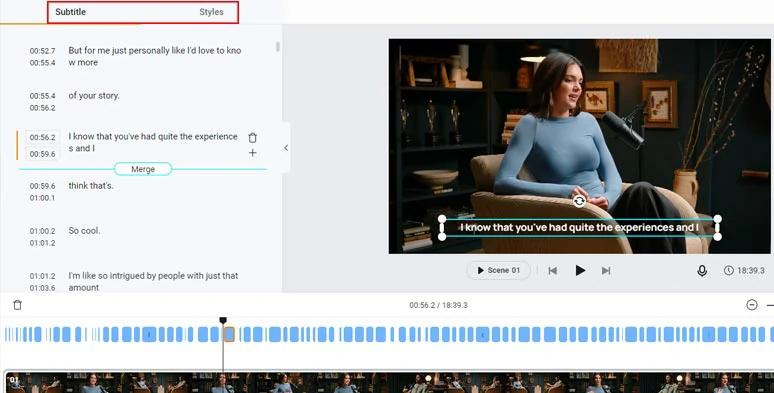The height and width of the screenshot is (393, 774).
Task: Open the Styles tab
Action: point(211,12)
